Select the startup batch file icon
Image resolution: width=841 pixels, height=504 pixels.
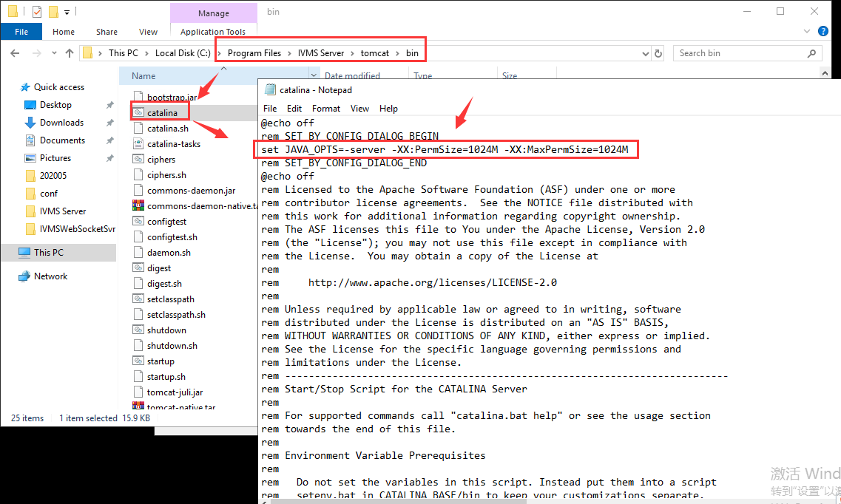(138, 361)
